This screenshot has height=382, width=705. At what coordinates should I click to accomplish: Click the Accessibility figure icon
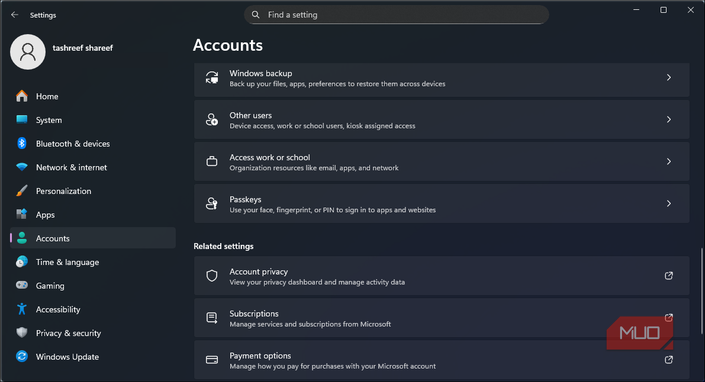pos(22,309)
